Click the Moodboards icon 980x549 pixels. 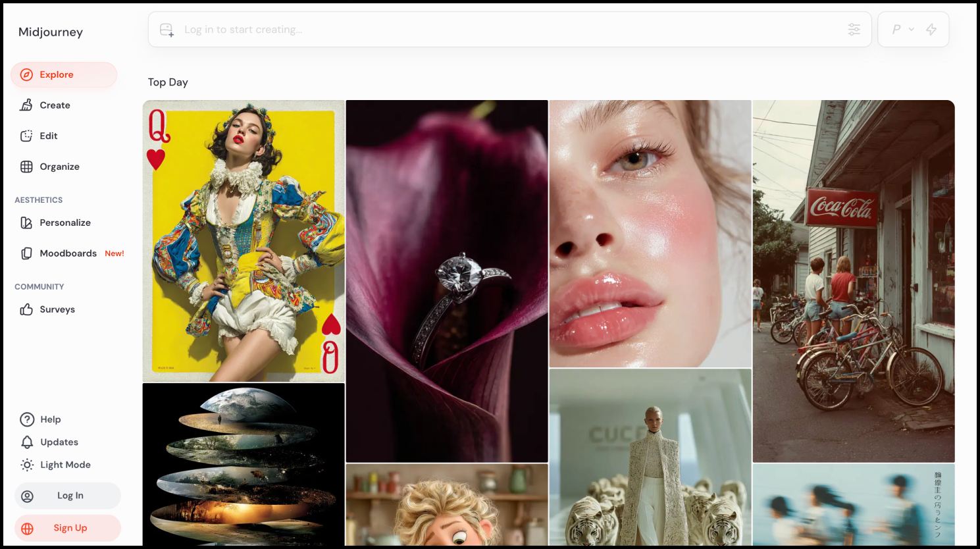[26, 253]
